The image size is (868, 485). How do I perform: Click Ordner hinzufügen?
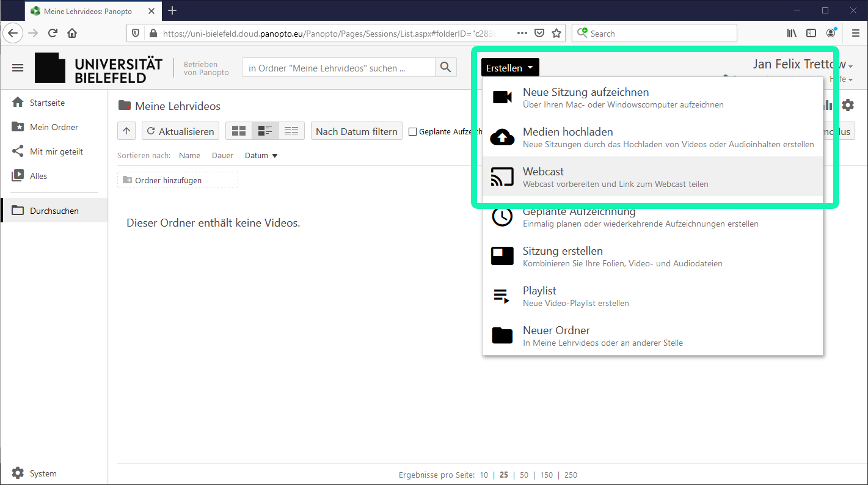(178, 180)
